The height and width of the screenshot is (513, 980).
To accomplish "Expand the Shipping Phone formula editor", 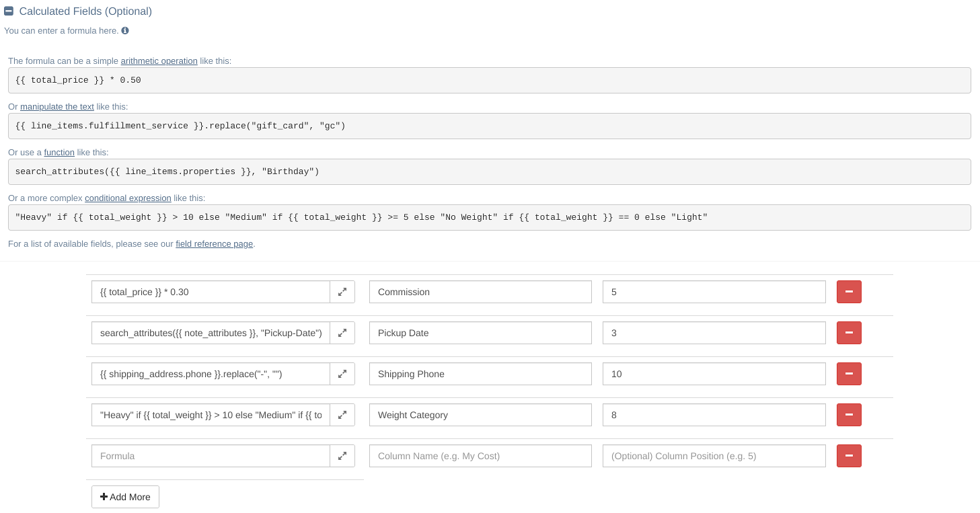I will pos(342,374).
